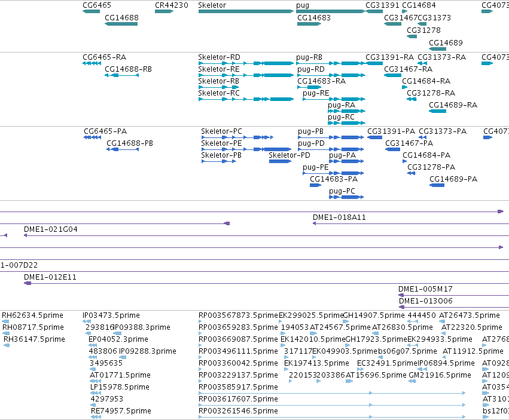The image size is (509, 420).
Task: Select transcript CG31278-RA
Action: click(x=412, y=99)
